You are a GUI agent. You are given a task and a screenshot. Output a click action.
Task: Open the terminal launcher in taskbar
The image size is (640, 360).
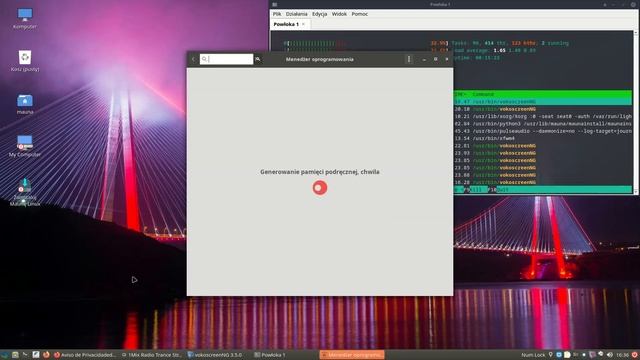coord(25,355)
